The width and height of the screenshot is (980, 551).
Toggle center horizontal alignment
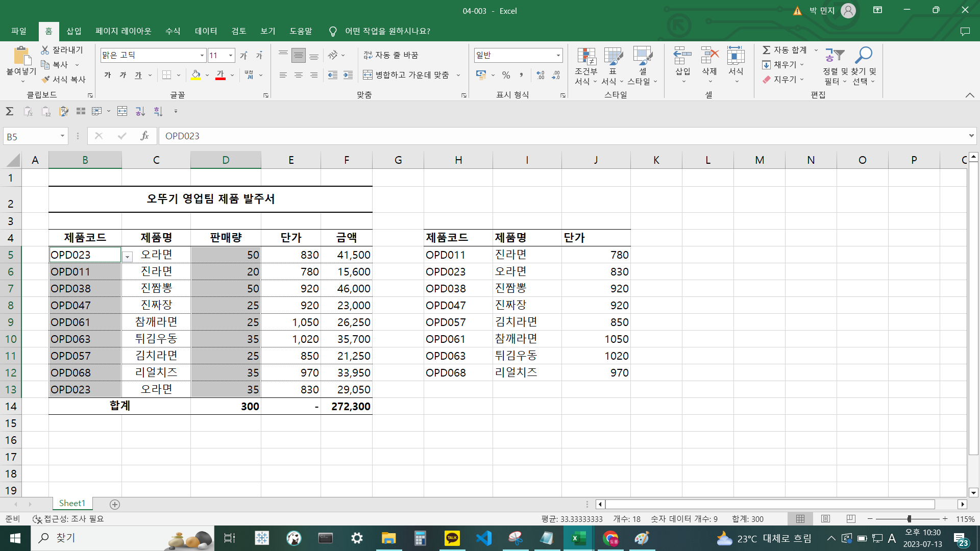tap(299, 75)
